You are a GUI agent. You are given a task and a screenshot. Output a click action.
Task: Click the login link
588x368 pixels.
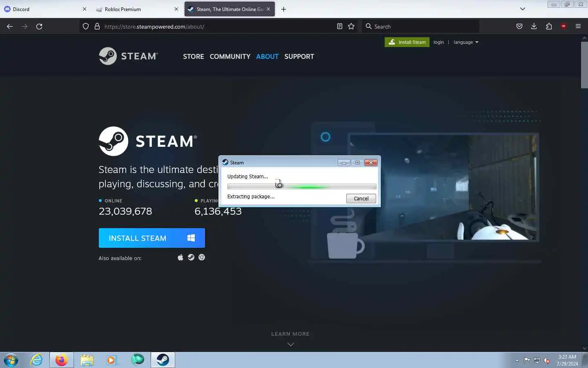tap(439, 42)
